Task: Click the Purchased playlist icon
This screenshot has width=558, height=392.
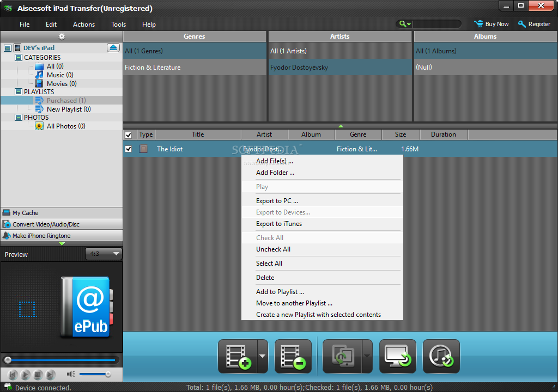Action: point(39,100)
